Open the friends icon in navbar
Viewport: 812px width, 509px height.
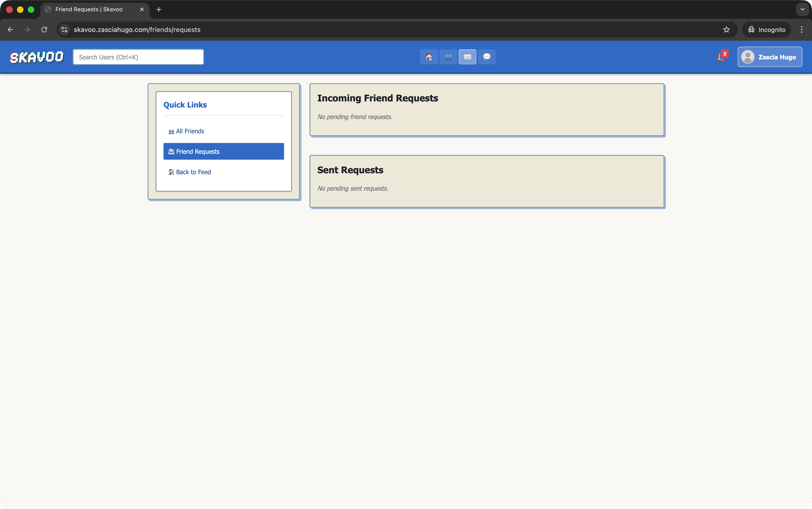point(448,57)
